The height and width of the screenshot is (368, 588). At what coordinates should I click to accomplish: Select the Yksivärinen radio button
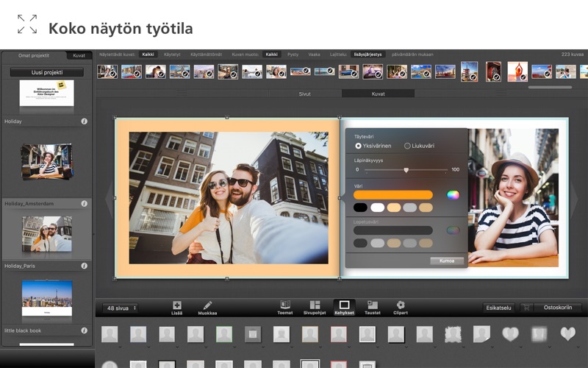point(358,146)
